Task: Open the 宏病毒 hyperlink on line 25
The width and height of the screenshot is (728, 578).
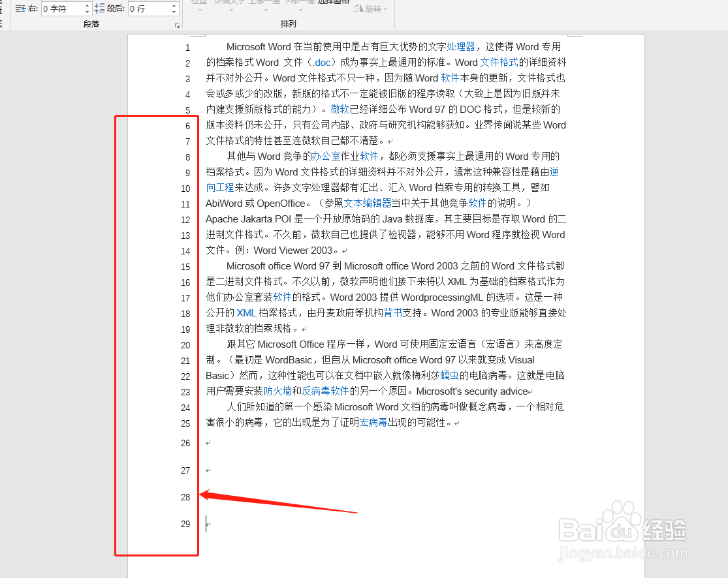Action: pyautogui.click(x=373, y=423)
